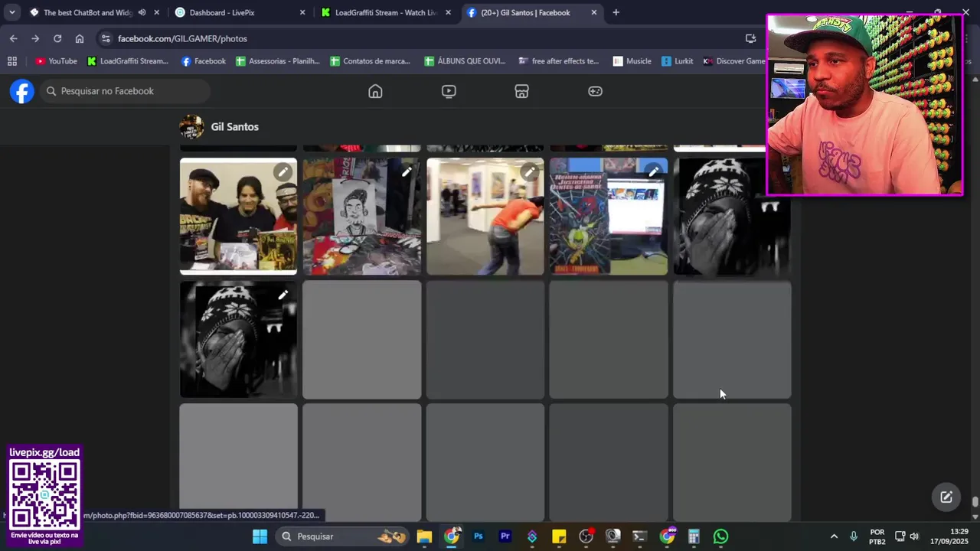Image resolution: width=980 pixels, height=551 pixels.
Task: Open the terminal app from the taskbar
Action: (x=639, y=536)
